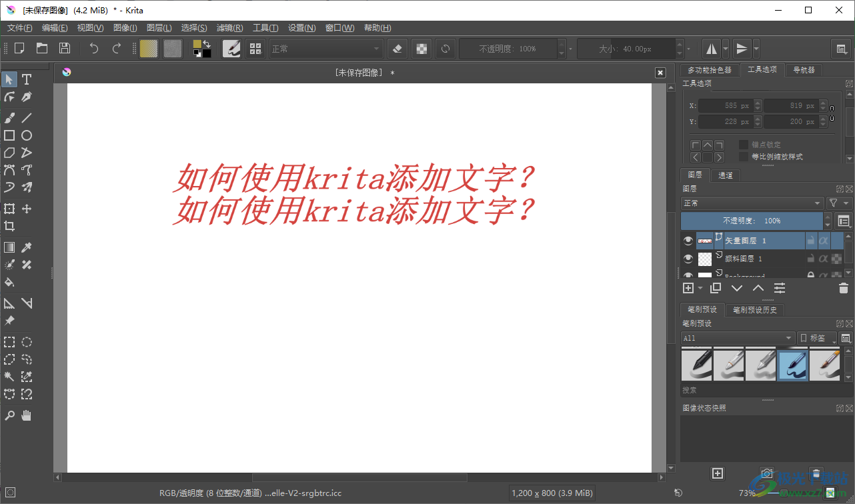Open the 正常 blending mode dropdown in toolbar

(x=326, y=49)
